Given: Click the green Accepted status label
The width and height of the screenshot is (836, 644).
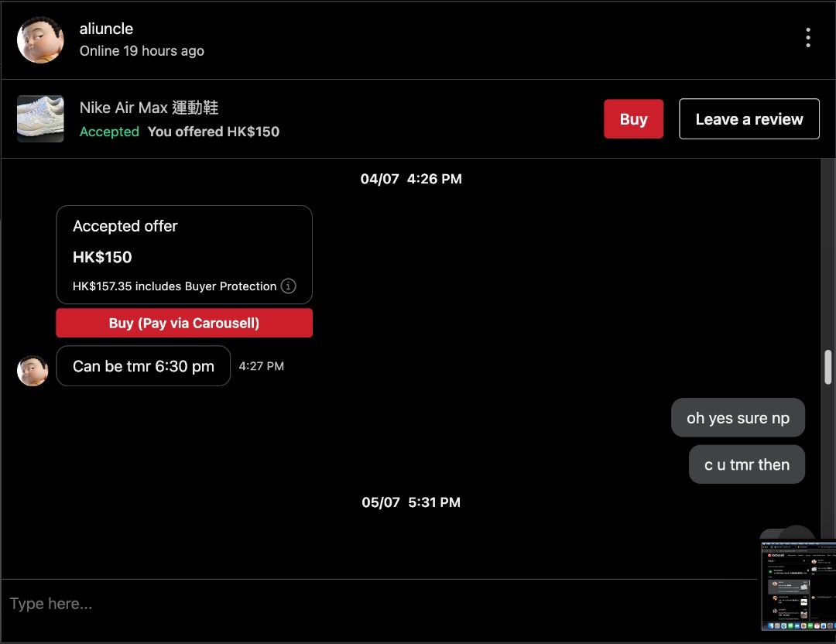Looking at the screenshot, I should pos(109,132).
